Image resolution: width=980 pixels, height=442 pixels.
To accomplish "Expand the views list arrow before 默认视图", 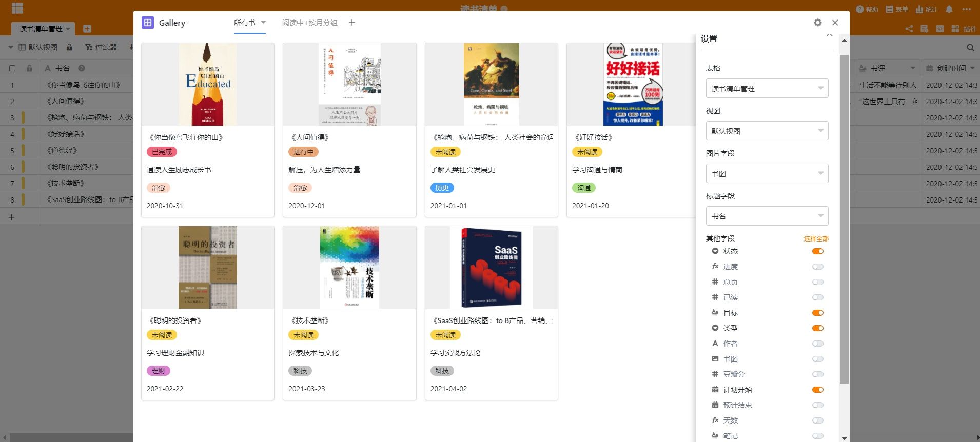I will (11, 47).
